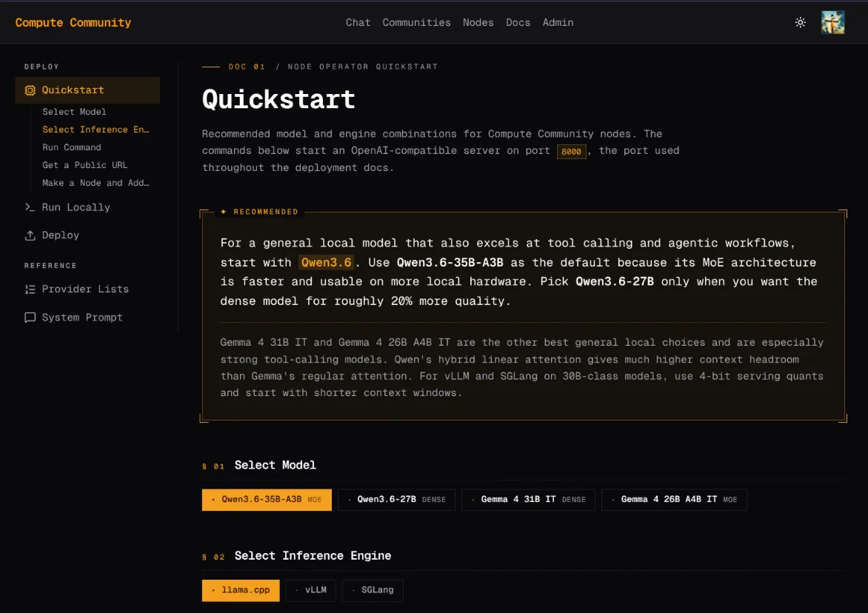
Task: Select the Gemma 4 26B A4B IT model
Action: click(x=674, y=500)
